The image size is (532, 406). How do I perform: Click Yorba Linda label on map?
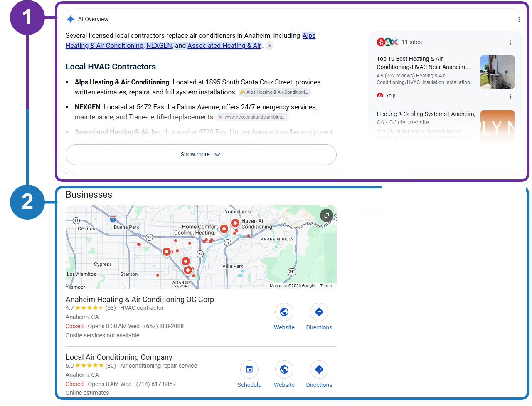[238, 212]
